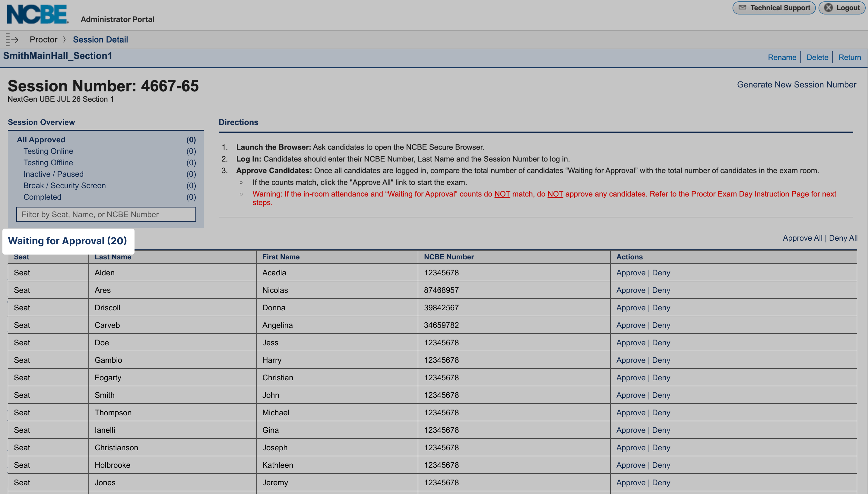Image resolution: width=868 pixels, height=494 pixels.
Task: Click the First Name column header
Action: pos(281,257)
